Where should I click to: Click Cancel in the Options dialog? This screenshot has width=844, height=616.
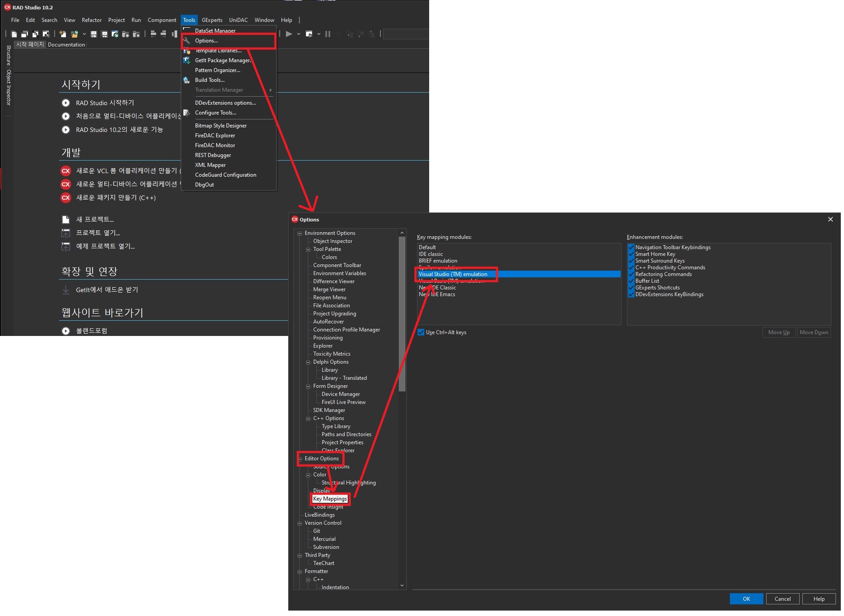(x=783, y=599)
